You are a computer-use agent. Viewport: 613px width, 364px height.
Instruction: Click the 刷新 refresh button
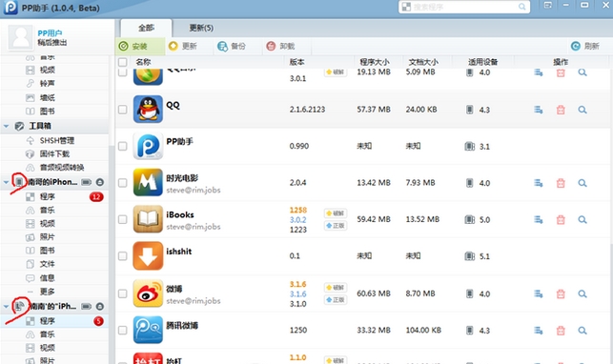click(x=585, y=46)
